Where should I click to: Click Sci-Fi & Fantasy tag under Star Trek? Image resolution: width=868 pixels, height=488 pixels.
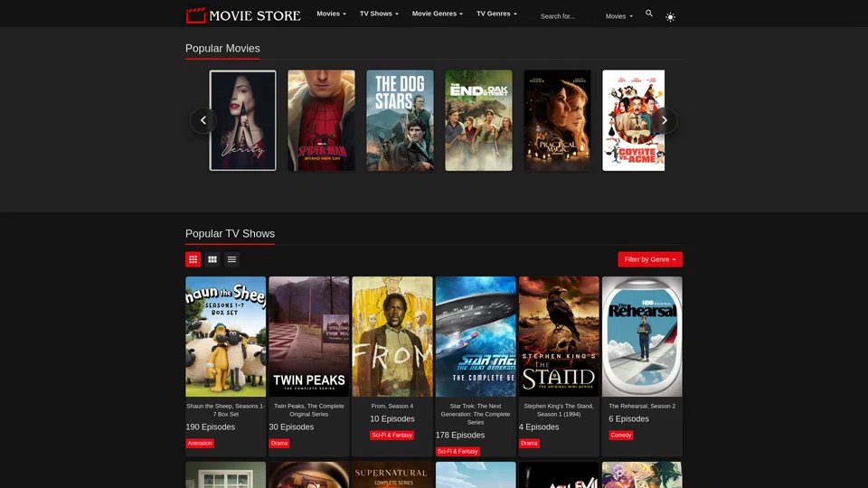tap(458, 452)
